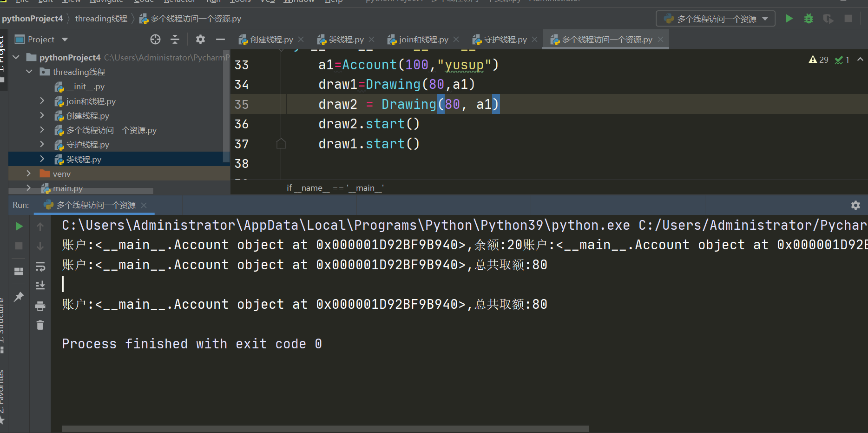The height and width of the screenshot is (433, 868).
Task: Stop the process in Run panel
Action: 19,246
